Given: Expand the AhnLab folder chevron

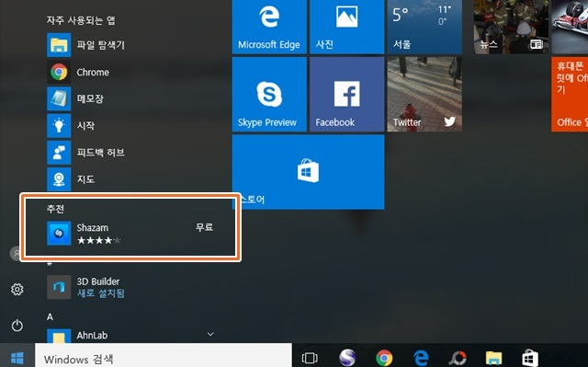Looking at the screenshot, I should [x=210, y=334].
